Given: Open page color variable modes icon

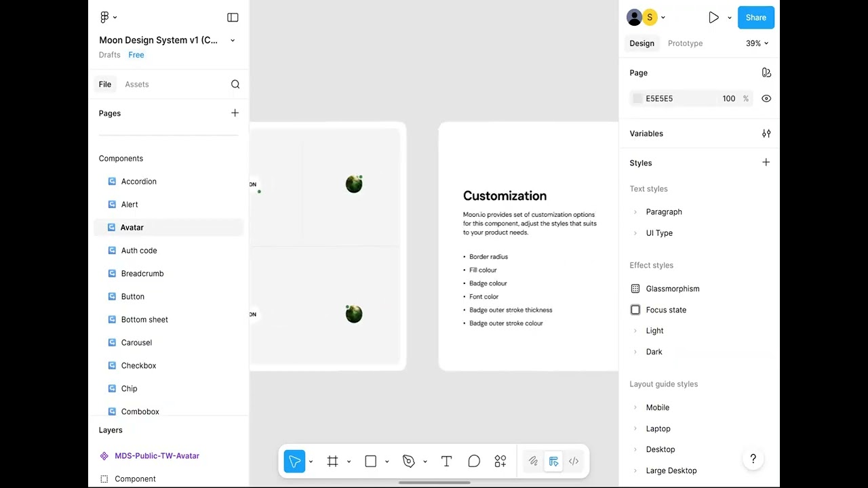Looking at the screenshot, I should (766, 73).
